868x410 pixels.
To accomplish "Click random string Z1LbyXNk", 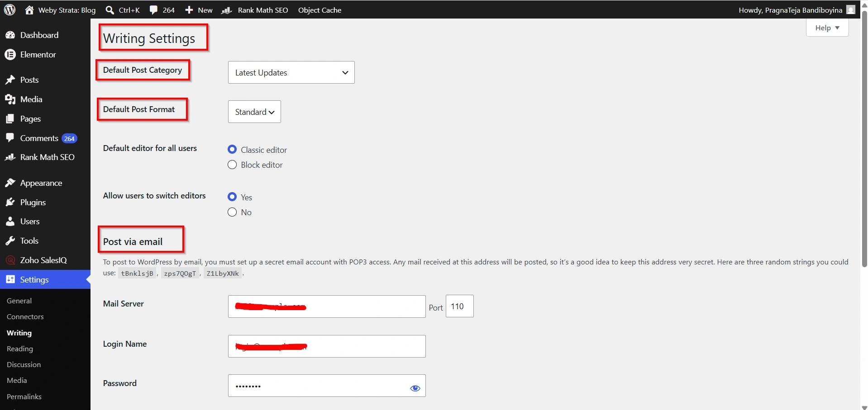I will pyautogui.click(x=223, y=273).
